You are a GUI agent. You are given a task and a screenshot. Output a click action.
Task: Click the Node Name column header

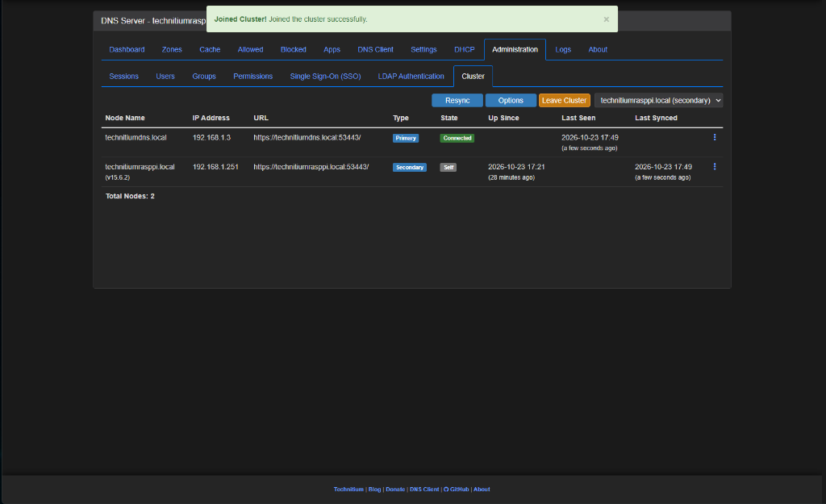pyautogui.click(x=125, y=118)
